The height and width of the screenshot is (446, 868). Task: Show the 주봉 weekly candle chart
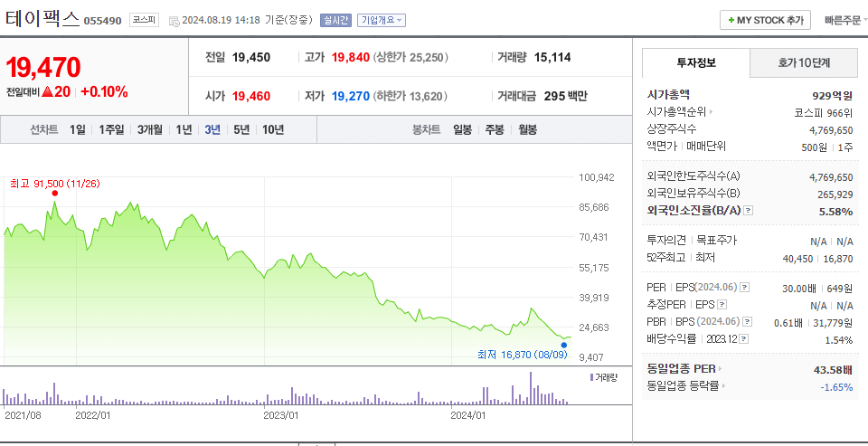pyautogui.click(x=495, y=129)
